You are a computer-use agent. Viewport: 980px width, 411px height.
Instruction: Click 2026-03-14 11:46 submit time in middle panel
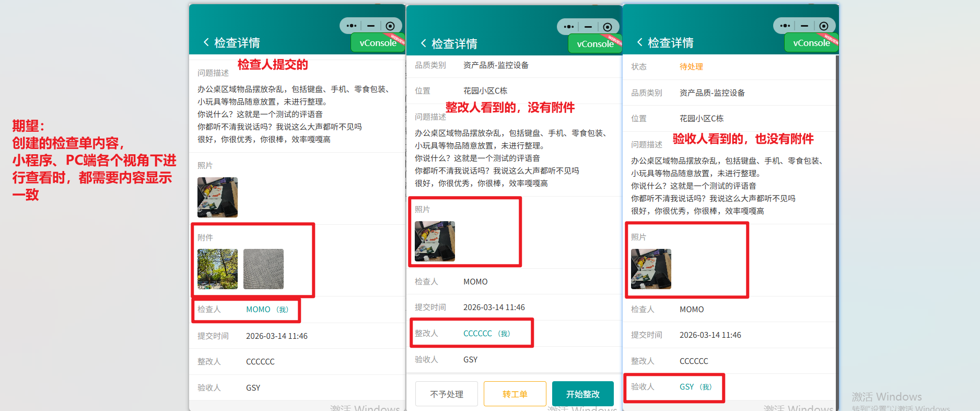click(x=494, y=307)
